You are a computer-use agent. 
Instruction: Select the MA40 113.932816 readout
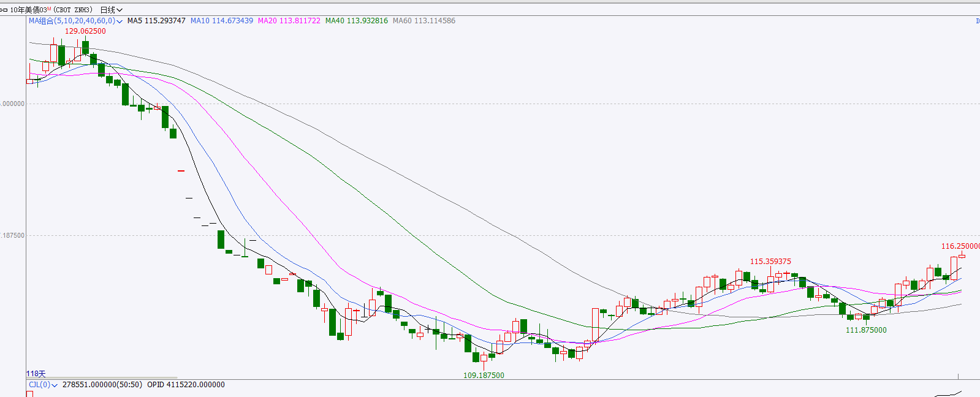pyautogui.click(x=357, y=21)
